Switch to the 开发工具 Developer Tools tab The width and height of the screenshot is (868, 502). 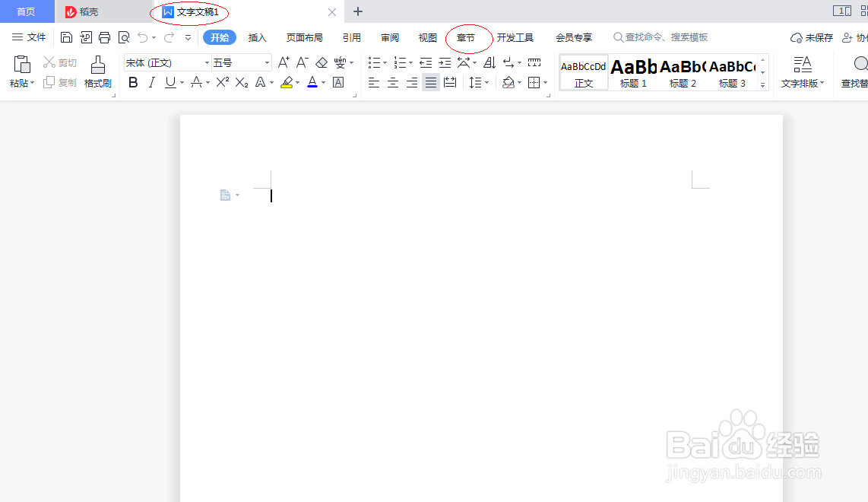coord(515,38)
